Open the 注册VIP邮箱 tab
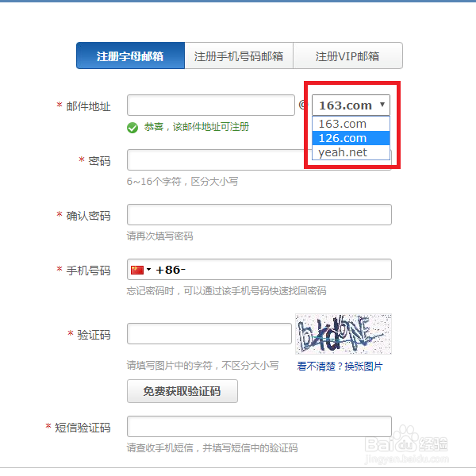The image size is (476, 476). tap(347, 56)
